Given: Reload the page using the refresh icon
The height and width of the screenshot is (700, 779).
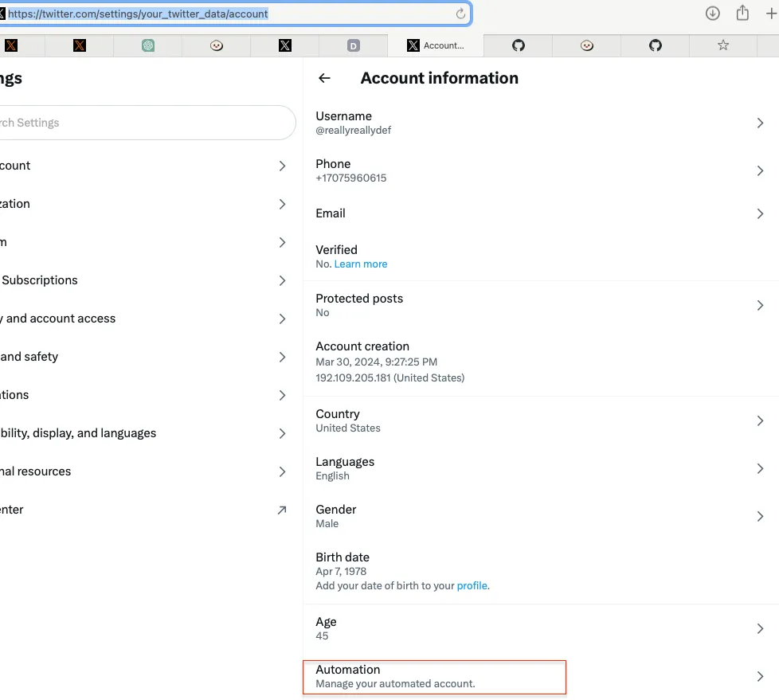Looking at the screenshot, I should click(460, 13).
